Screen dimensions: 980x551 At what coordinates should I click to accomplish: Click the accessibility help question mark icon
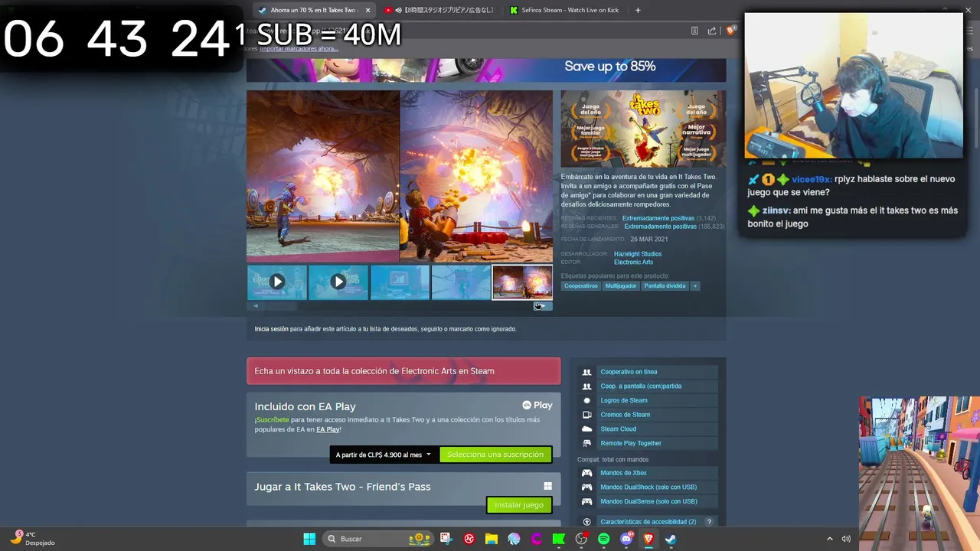click(x=709, y=522)
